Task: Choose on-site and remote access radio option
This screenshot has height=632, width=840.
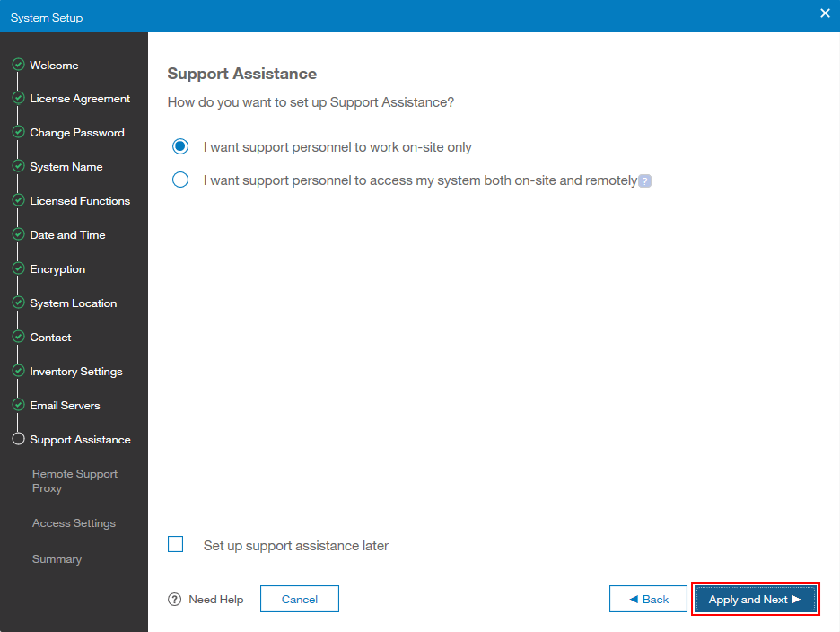Action: coord(180,180)
